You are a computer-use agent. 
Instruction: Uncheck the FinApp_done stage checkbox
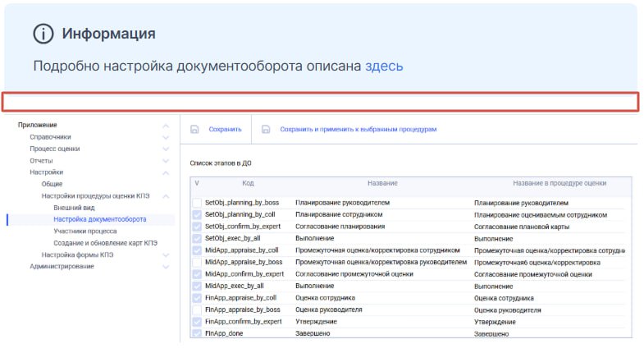point(196,333)
